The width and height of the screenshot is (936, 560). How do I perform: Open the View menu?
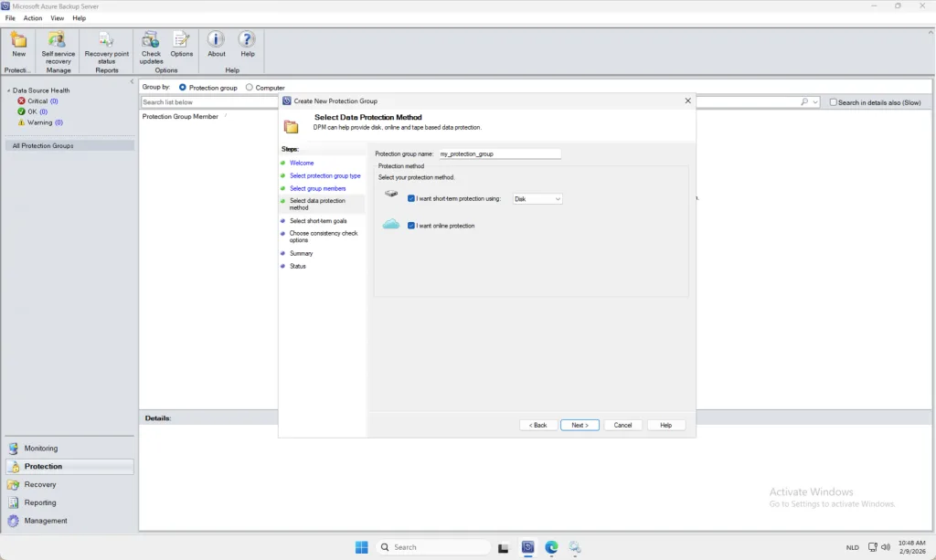(58, 18)
